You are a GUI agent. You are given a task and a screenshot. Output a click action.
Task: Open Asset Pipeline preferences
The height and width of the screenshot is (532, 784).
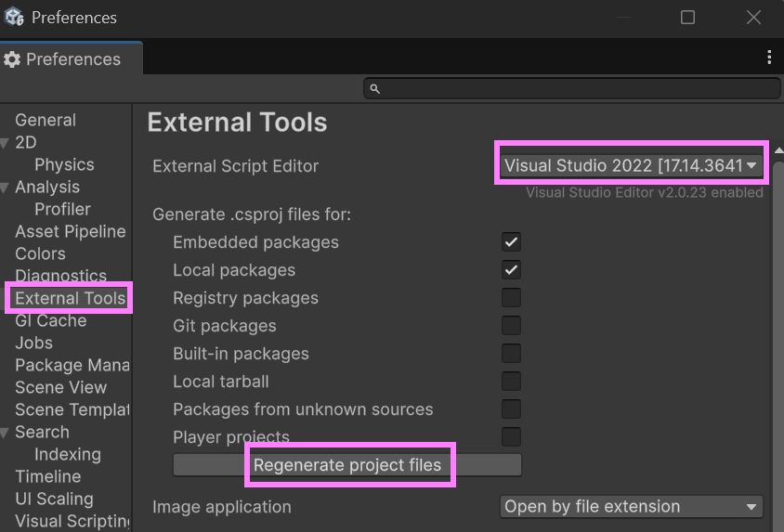click(x=70, y=232)
